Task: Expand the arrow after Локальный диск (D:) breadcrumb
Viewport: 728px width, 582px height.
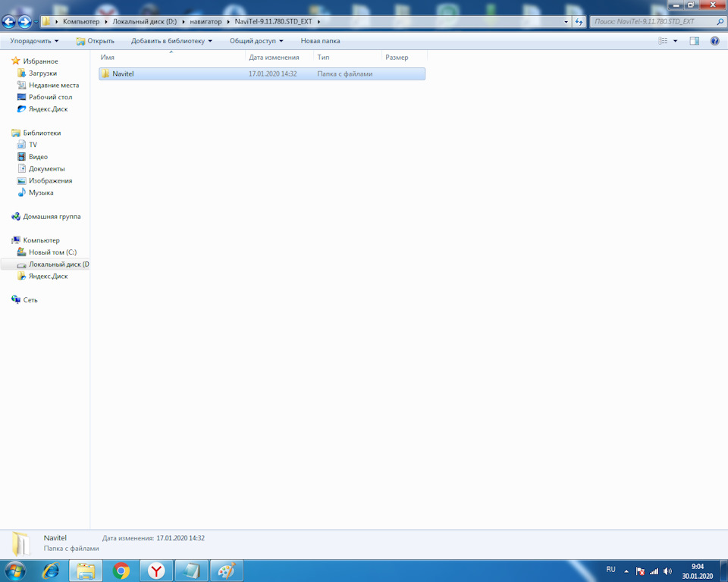Action: click(x=184, y=21)
